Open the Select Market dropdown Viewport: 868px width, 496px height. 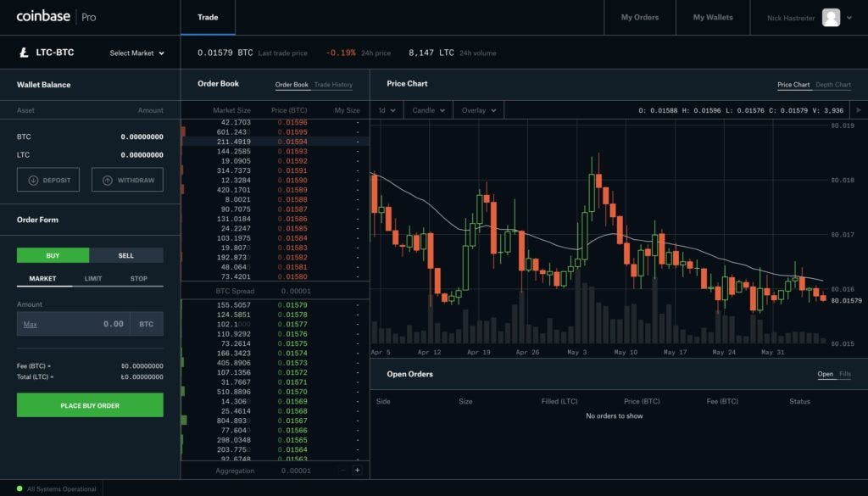136,53
